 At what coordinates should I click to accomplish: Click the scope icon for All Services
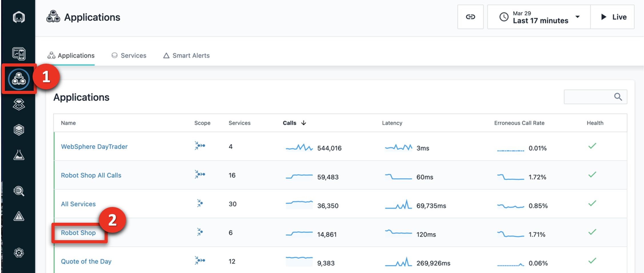(200, 203)
